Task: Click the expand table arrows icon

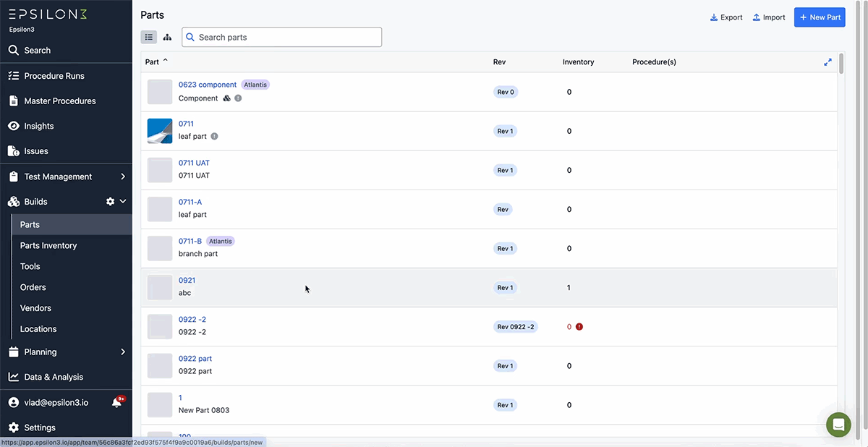Action: click(x=827, y=62)
